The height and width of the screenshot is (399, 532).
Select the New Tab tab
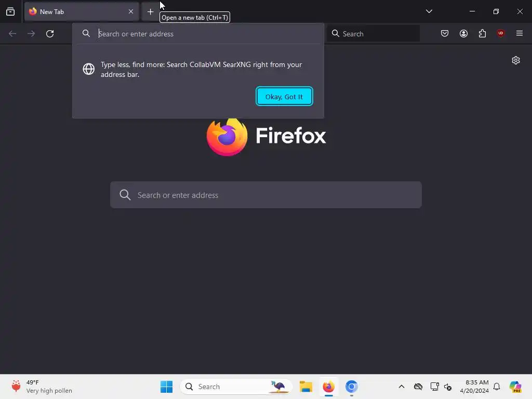tap(82, 11)
